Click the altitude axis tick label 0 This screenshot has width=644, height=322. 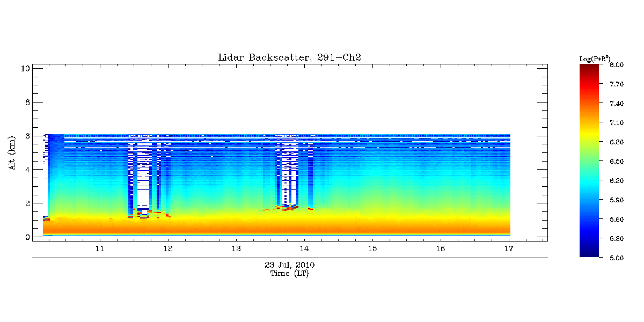[x=27, y=237]
